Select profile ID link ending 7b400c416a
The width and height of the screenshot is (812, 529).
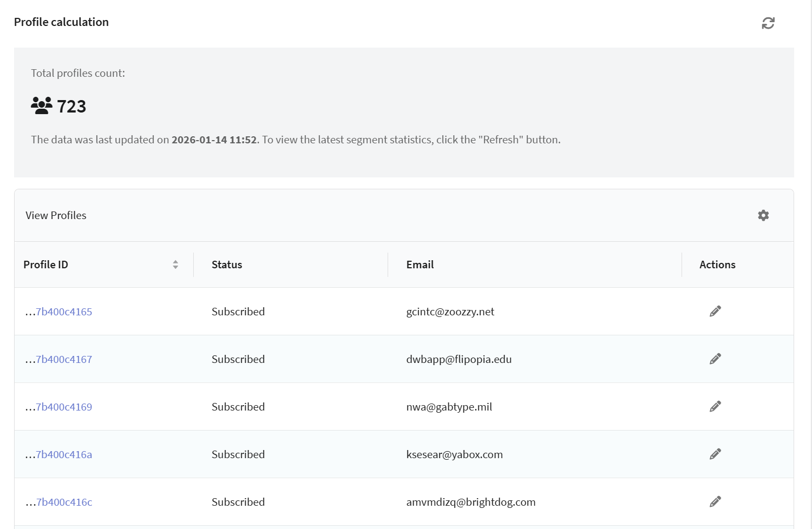[64, 455]
